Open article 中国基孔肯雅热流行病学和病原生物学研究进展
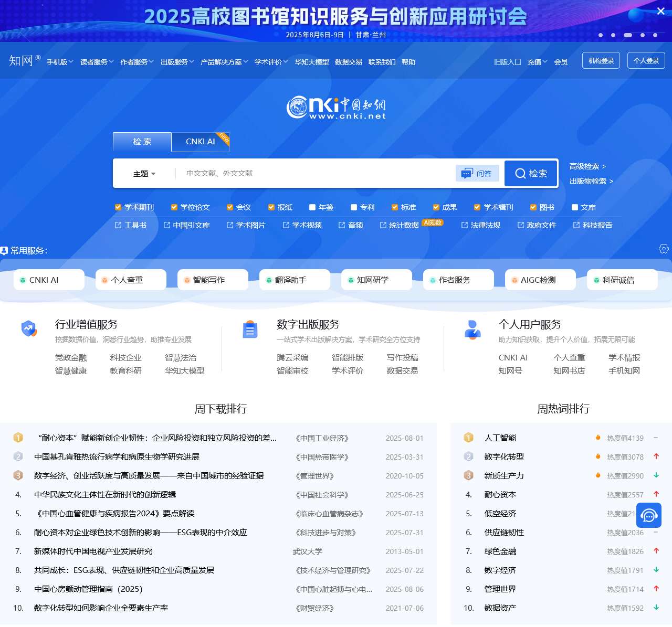 pos(117,456)
